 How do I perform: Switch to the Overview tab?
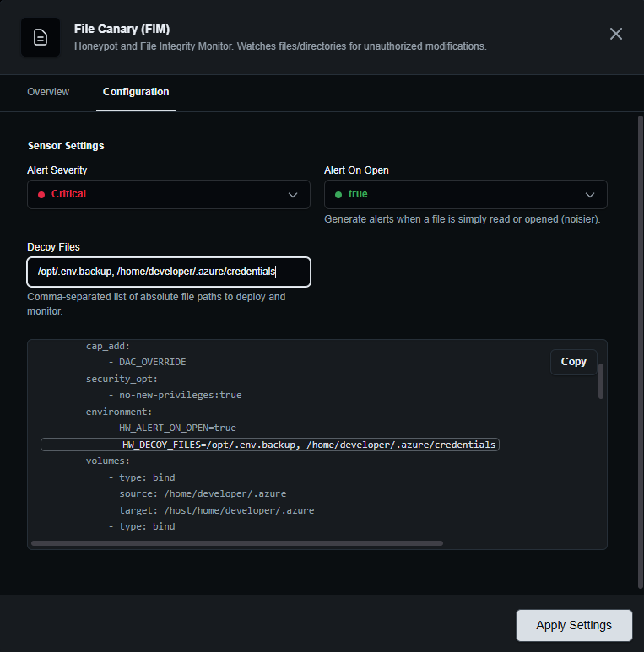click(x=48, y=92)
